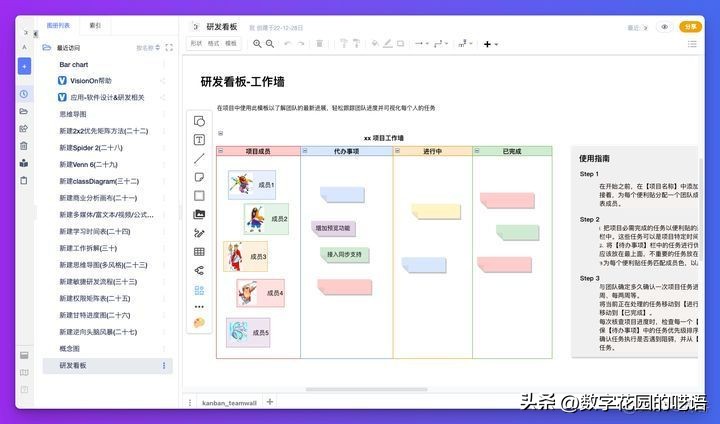Screen dimensions: 720x424
Task: Toggle fullscreen for the file list
Action: pyautogui.click(x=169, y=47)
